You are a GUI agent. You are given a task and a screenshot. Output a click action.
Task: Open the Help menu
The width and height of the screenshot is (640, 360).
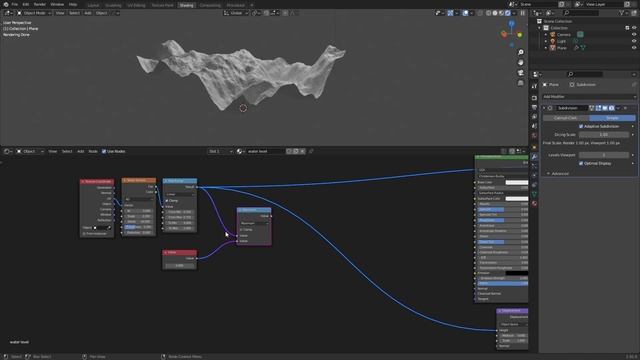tap(73, 4)
